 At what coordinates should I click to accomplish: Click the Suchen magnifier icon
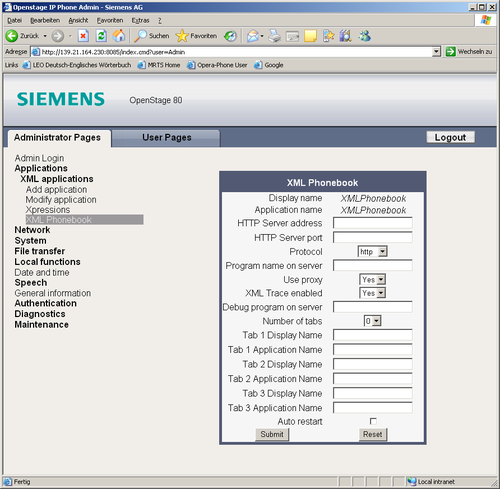[x=140, y=36]
